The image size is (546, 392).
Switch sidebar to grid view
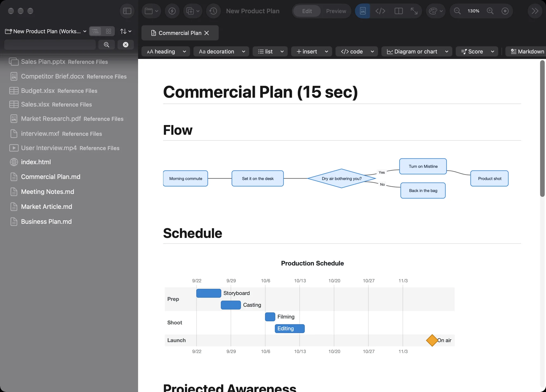tap(108, 31)
